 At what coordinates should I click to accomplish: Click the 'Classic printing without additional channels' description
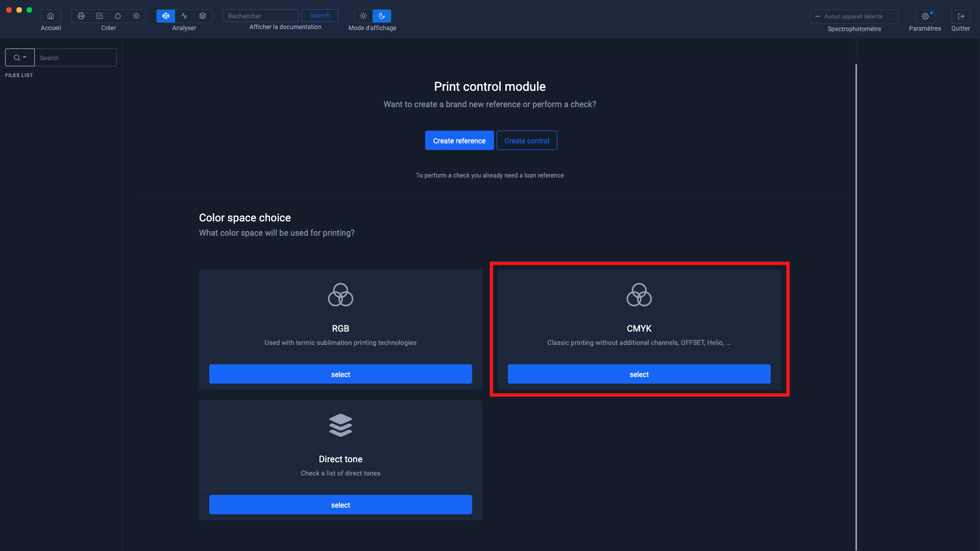coord(639,343)
